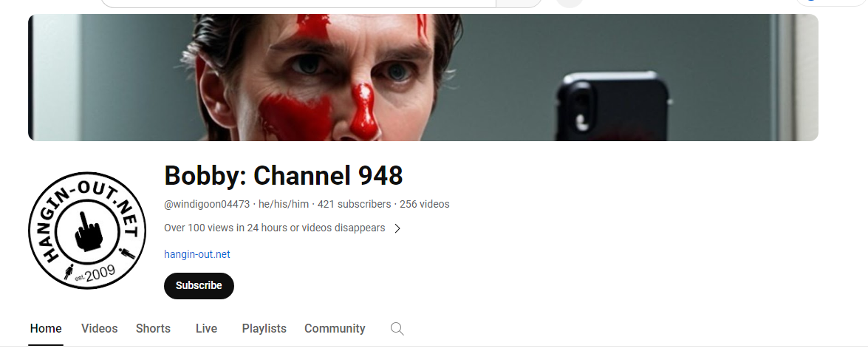Click the channel title Bobby: Channel 948
The height and width of the screenshot is (354, 868).
pyautogui.click(x=284, y=176)
